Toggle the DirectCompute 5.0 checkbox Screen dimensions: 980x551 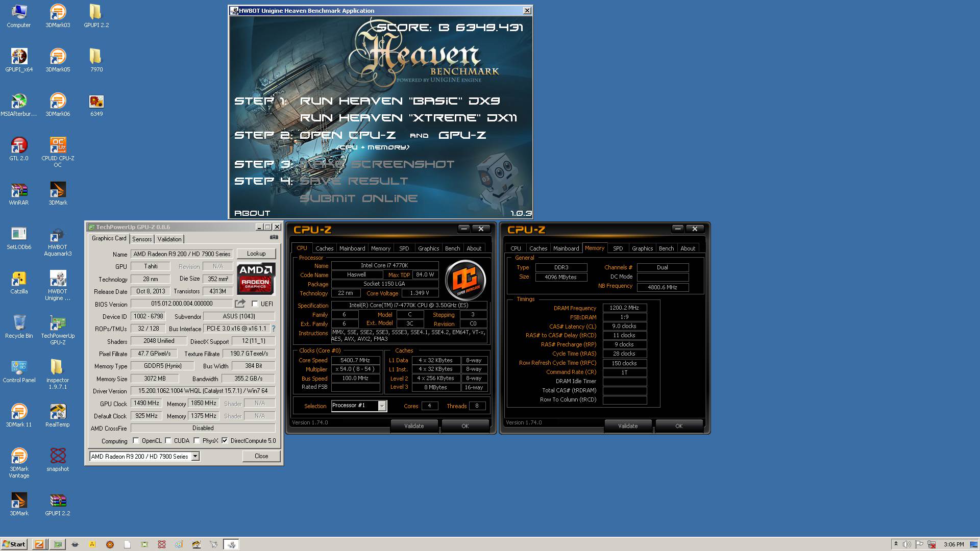tap(225, 441)
